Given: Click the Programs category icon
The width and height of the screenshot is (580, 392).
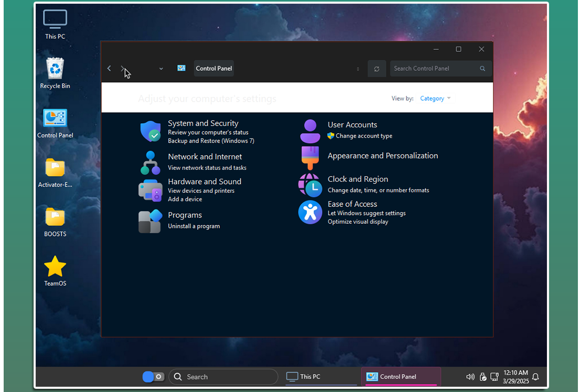Looking at the screenshot, I should point(150,221).
